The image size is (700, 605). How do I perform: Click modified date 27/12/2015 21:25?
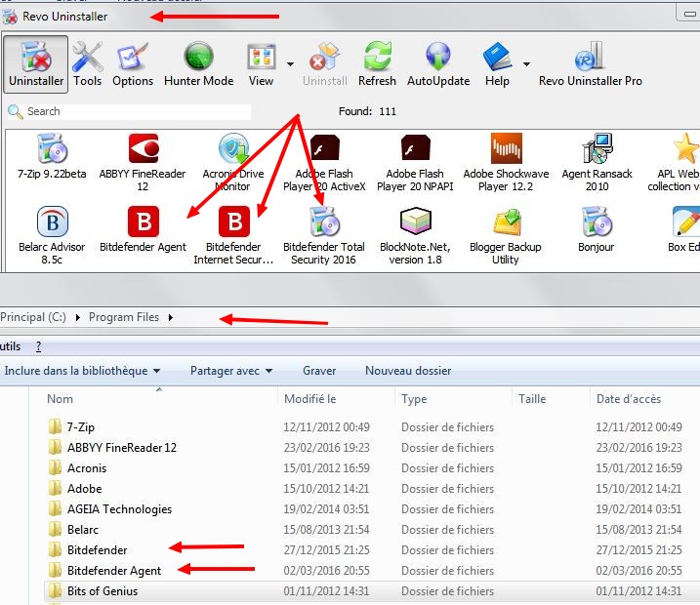pos(326,550)
